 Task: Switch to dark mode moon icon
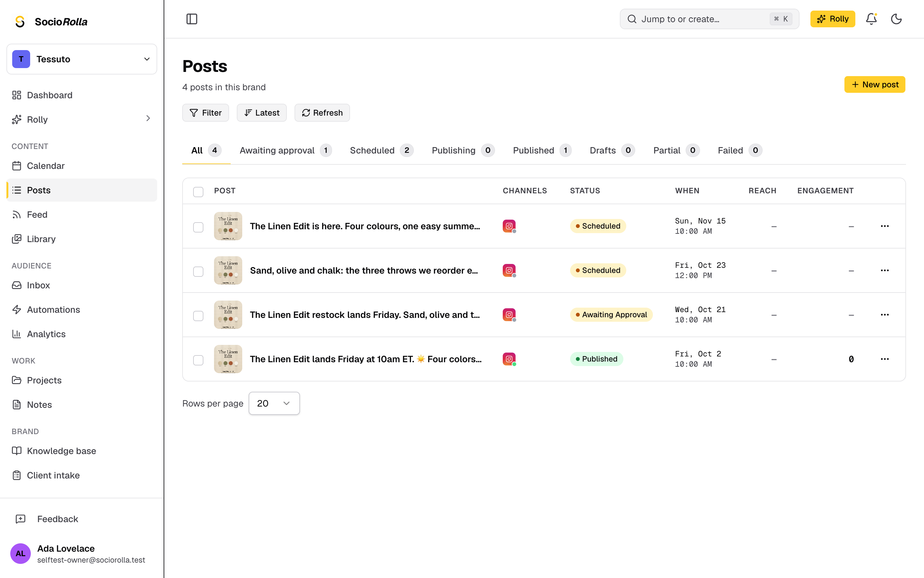[896, 19]
